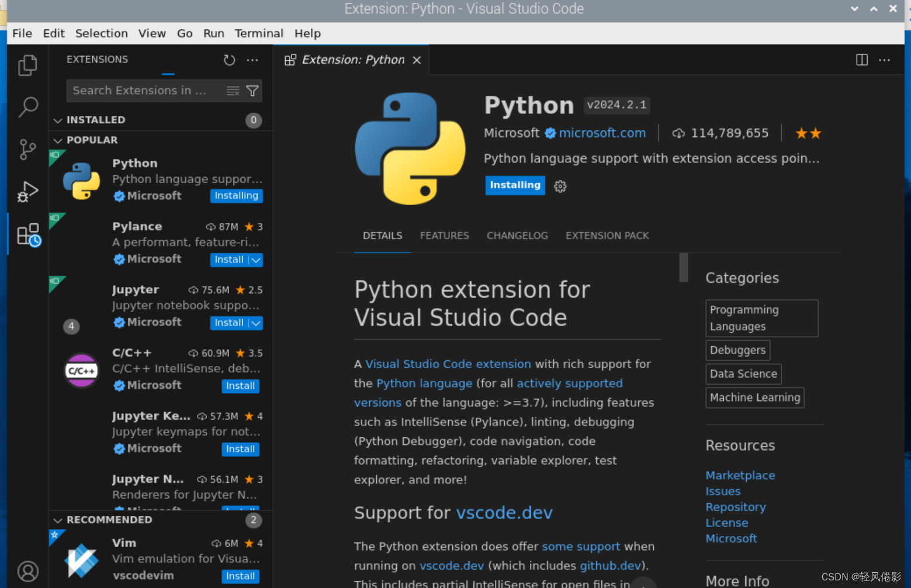Open the Search view in activity bar
Viewport: 911px width, 588px height.
point(27,107)
